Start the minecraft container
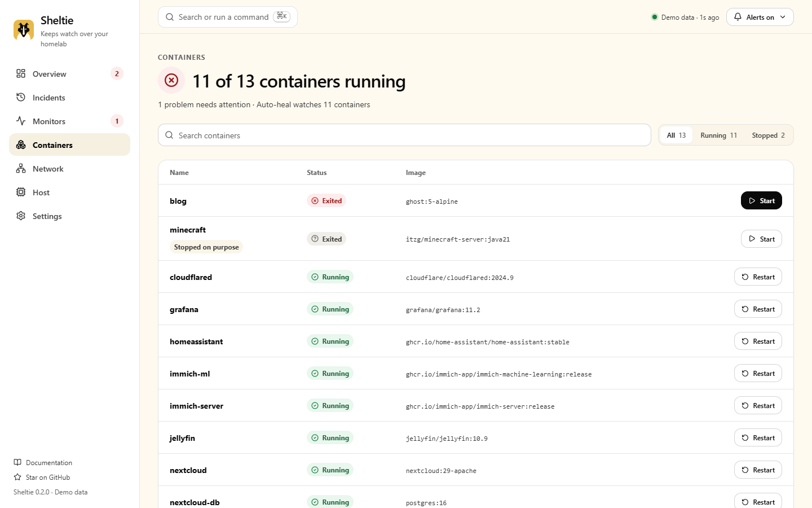Image resolution: width=812 pixels, height=508 pixels. coord(761,239)
